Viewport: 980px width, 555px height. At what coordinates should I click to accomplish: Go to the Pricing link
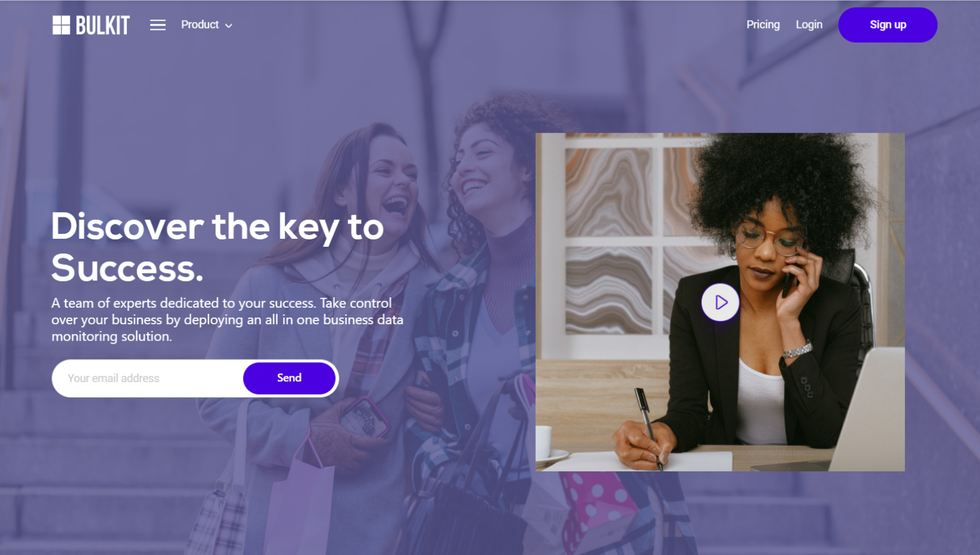point(763,25)
